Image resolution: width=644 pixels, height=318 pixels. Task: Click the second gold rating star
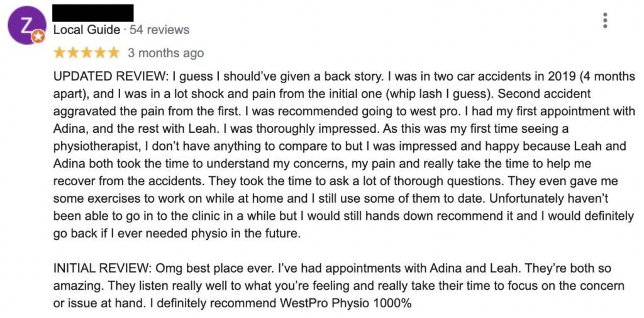pos(73,53)
